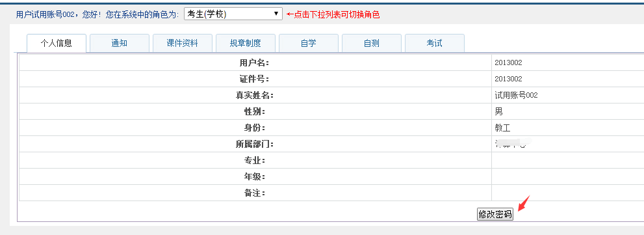Open the 课件资料 tab
The width and height of the screenshot is (644, 235).
(183, 43)
